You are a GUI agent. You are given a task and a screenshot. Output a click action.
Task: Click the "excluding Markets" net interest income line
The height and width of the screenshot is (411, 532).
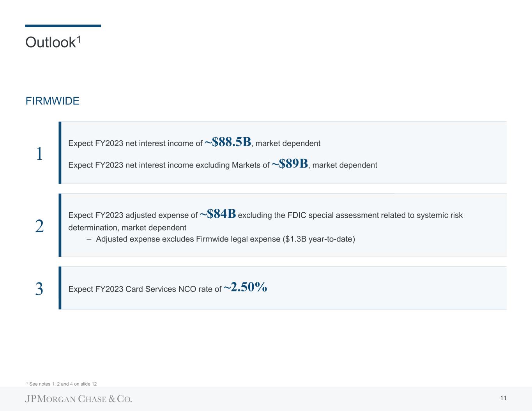click(x=169, y=165)
